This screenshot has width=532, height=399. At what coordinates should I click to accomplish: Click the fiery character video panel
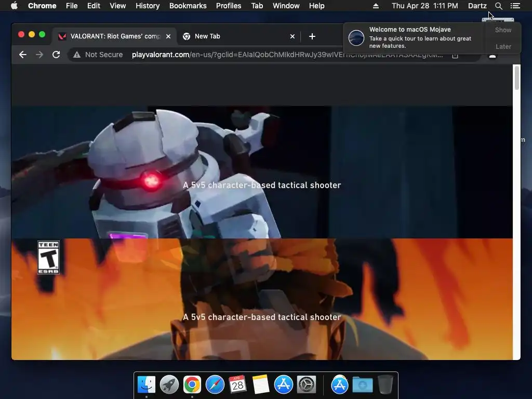262,299
